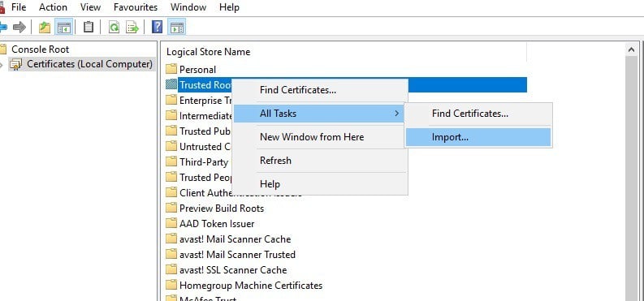Open the File menu
The width and height of the screenshot is (644, 301).
point(19,7)
